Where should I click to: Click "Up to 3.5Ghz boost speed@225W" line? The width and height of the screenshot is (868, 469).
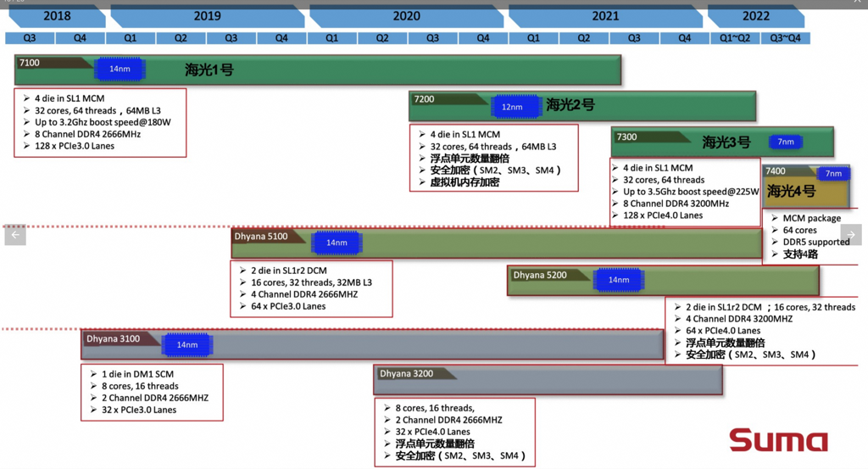click(691, 192)
